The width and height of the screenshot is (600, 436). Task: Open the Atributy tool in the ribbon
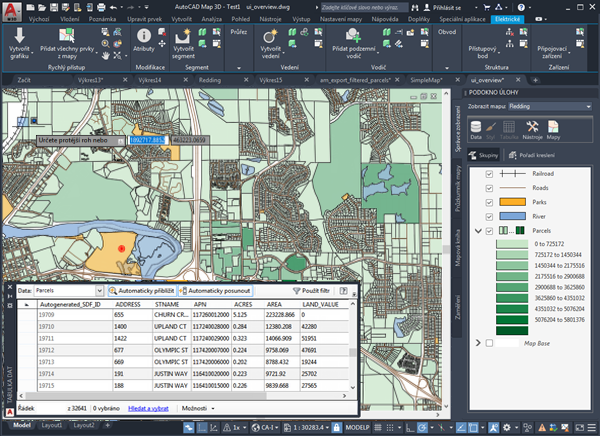tap(143, 36)
